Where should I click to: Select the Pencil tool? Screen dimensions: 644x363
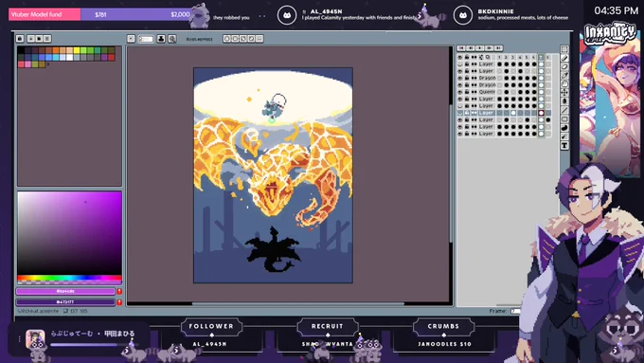[x=564, y=58]
